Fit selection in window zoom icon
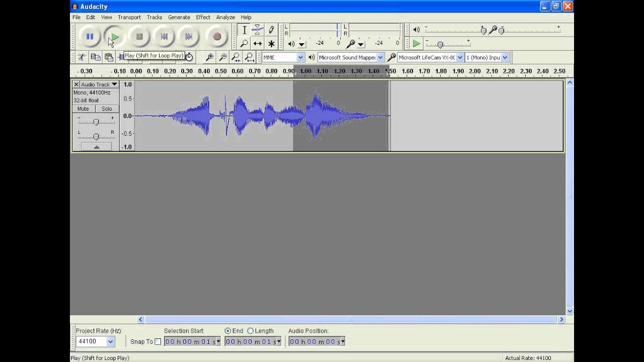644x362 pixels. 236,57
